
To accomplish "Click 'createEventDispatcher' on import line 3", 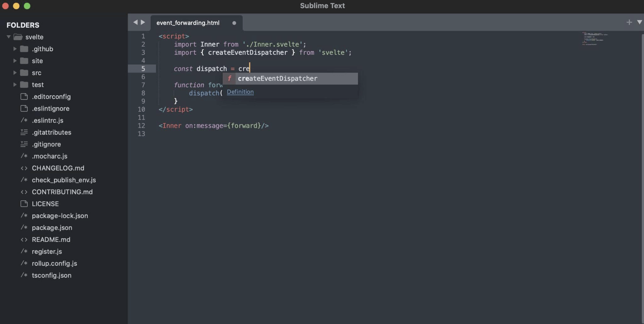I will click(x=248, y=53).
